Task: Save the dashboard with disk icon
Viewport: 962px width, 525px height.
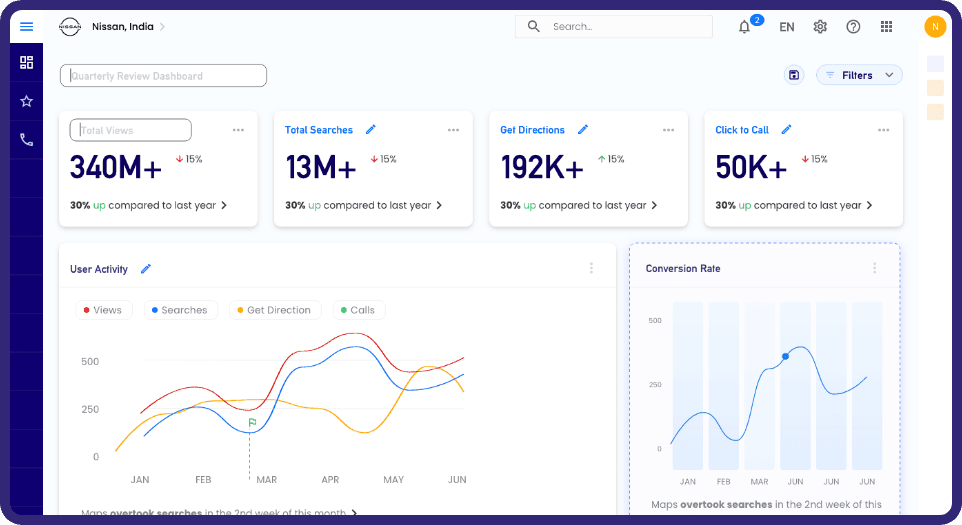Action: click(794, 75)
